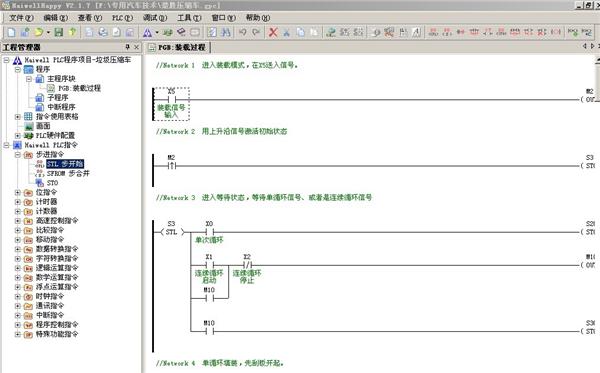This screenshot has width=600, height=373.
Task: Open the 文件(F) menu
Action: (21, 18)
